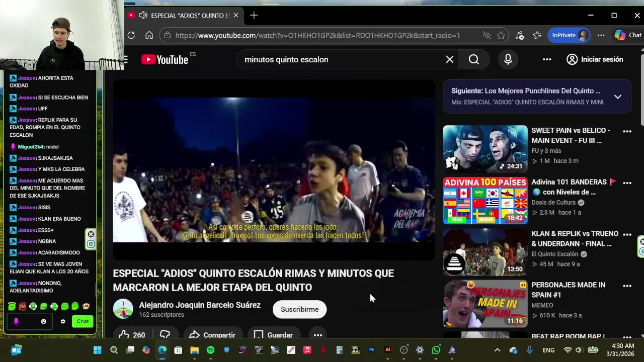
Task: Toggle tracking prevention eye icon in address bar
Action: [x=487, y=35]
